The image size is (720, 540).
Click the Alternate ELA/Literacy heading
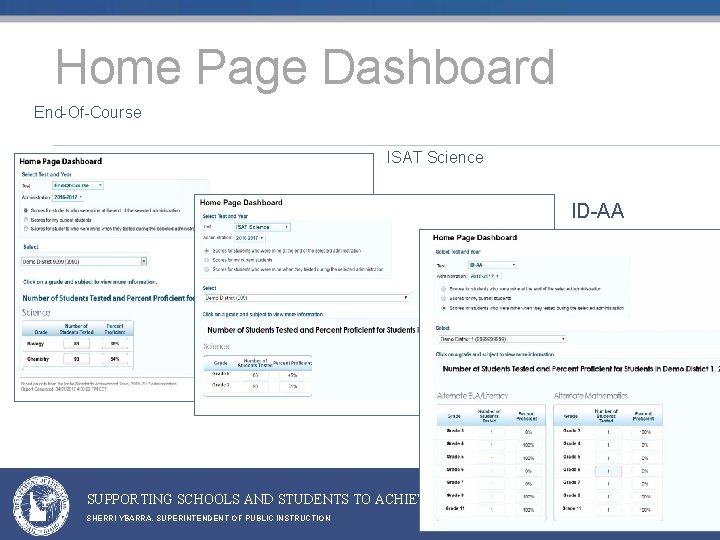[472, 395]
